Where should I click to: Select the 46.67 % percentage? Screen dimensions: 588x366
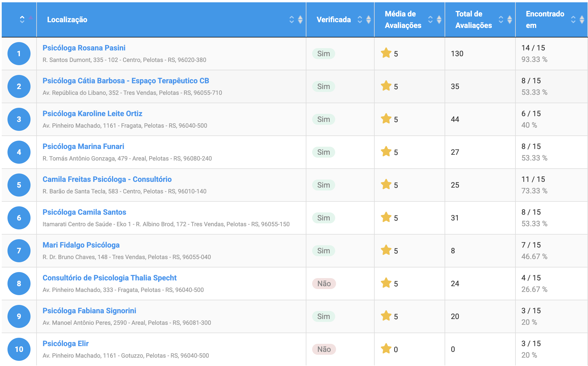[x=534, y=256]
